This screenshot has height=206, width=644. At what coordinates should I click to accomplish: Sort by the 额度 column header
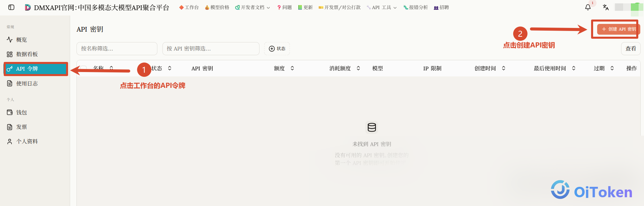point(284,68)
